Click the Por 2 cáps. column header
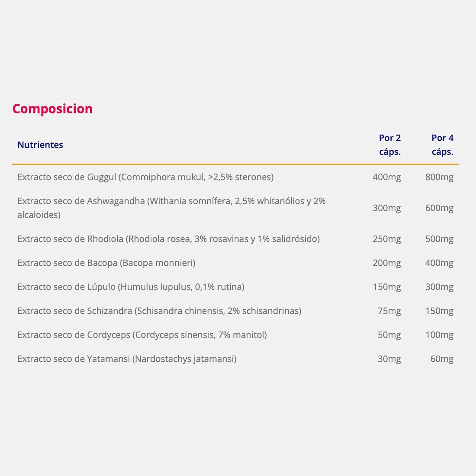Viewport: 476px width, 476px height. click(x=390, y=145)
